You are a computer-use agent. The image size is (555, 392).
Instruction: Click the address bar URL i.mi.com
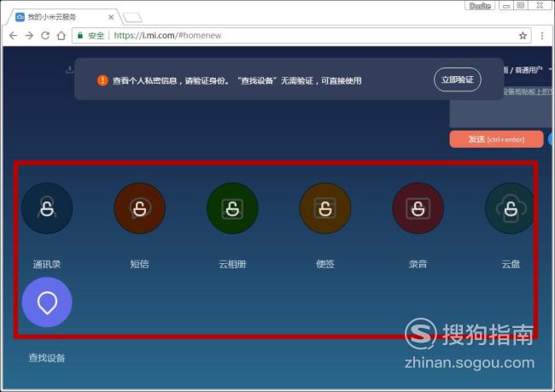click(x=167, y=35)
